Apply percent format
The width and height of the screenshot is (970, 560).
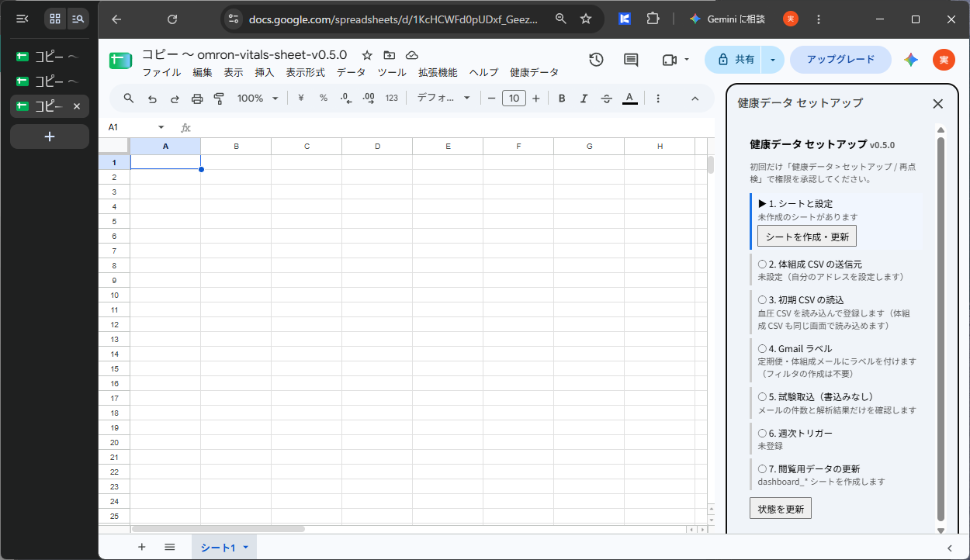tap(324, 99)
